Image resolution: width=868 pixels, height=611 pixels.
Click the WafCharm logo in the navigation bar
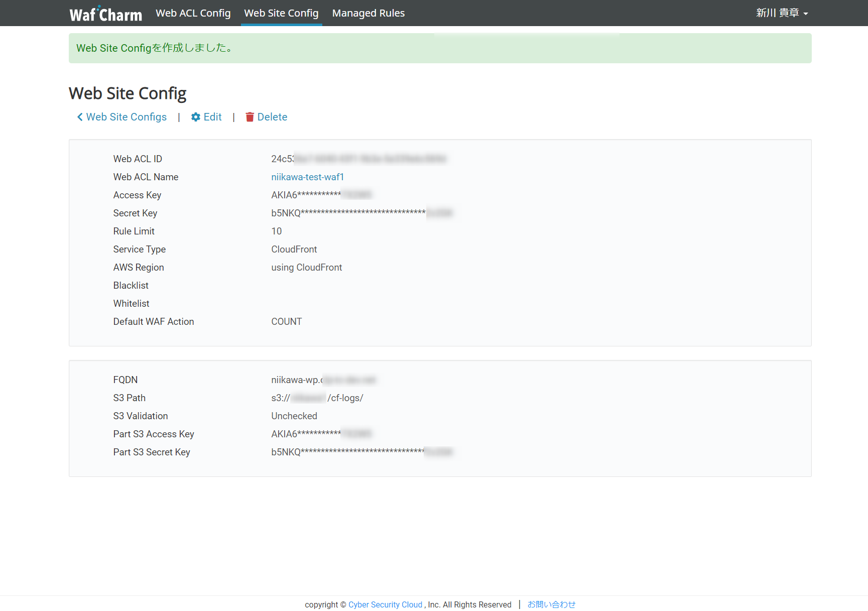click(x=105, y=13)
